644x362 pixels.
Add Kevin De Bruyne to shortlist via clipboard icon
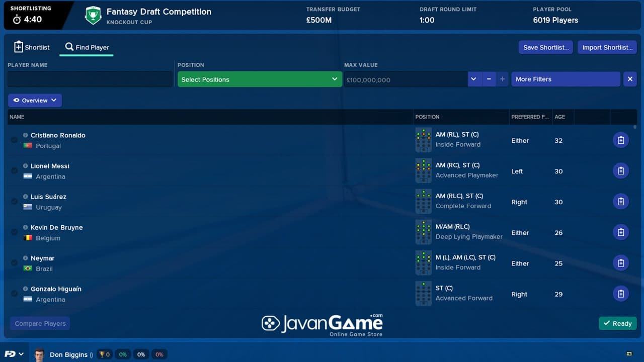click(621, 232)
